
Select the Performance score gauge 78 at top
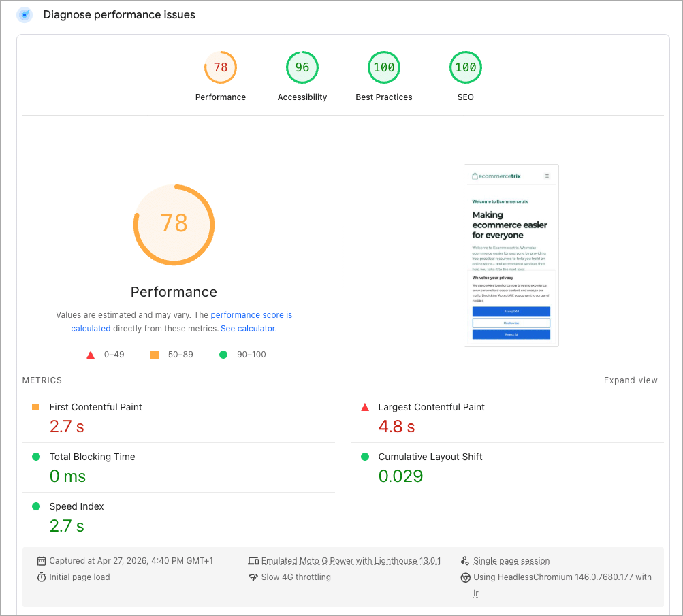click(x=221, y=67)
